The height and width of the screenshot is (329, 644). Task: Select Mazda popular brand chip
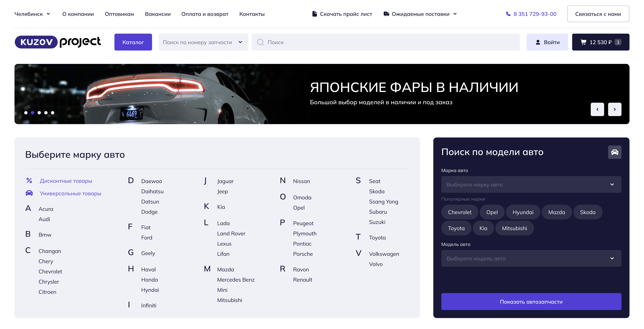[x=556, y=212]
